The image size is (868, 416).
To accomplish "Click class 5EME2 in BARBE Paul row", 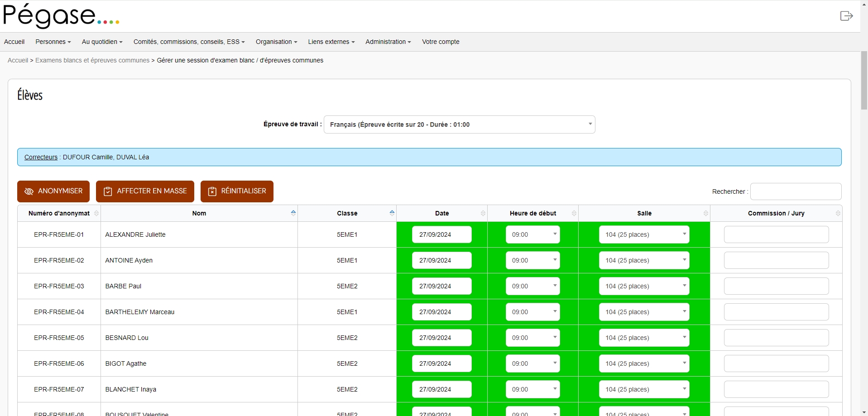I will tap(347, 286).
